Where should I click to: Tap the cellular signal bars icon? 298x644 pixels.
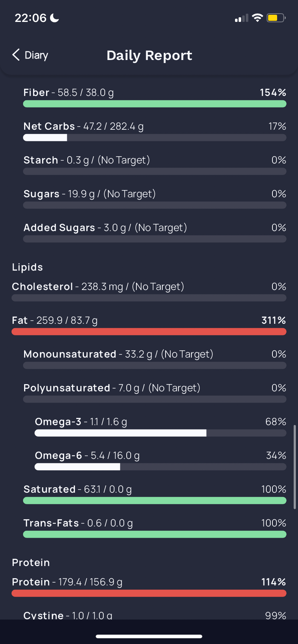pyautogui.click(x=241, y=18)
